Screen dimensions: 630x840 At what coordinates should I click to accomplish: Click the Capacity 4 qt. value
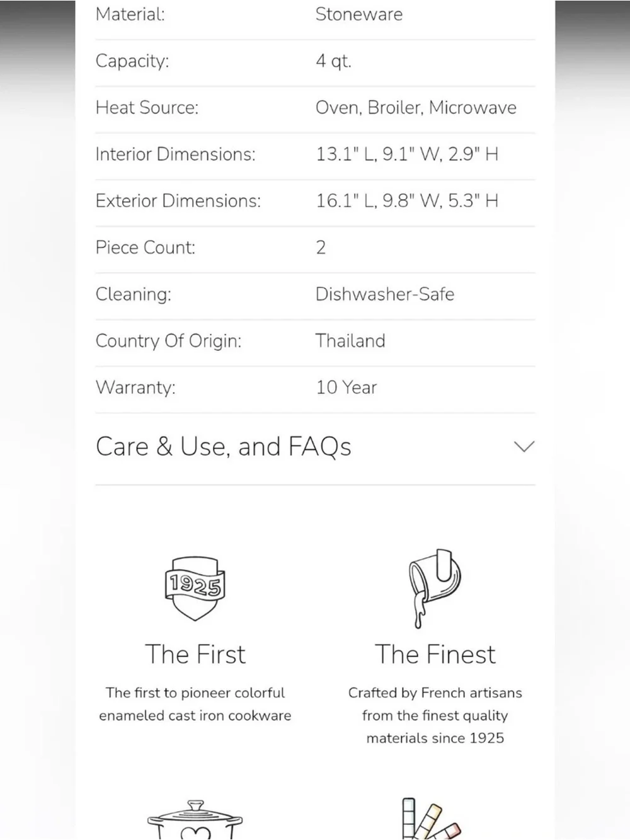333,61
